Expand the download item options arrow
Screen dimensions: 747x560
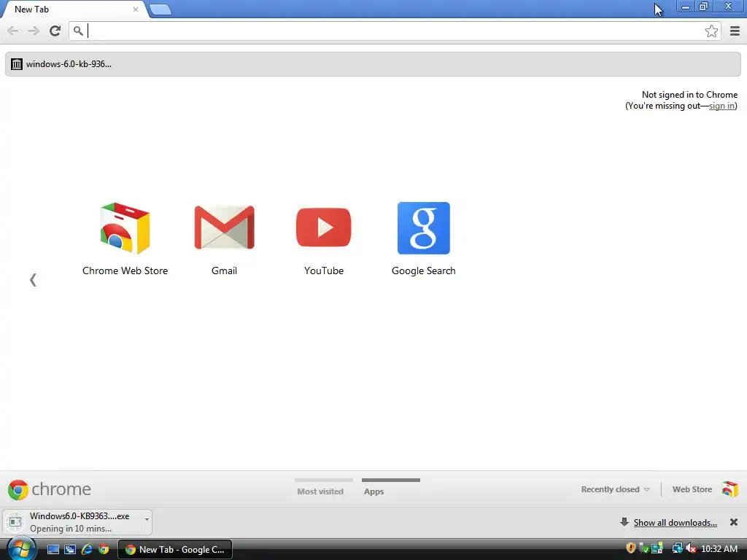pyautogui.click(x=147, y=519)
